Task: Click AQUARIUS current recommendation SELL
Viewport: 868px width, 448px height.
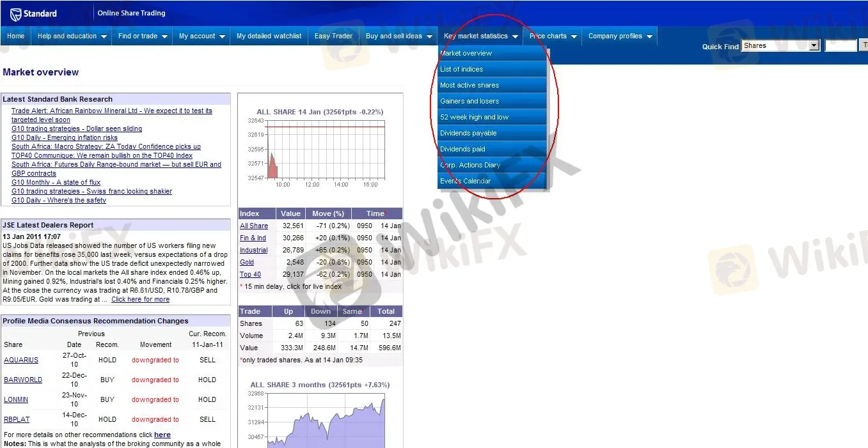Action: [207, 360]
